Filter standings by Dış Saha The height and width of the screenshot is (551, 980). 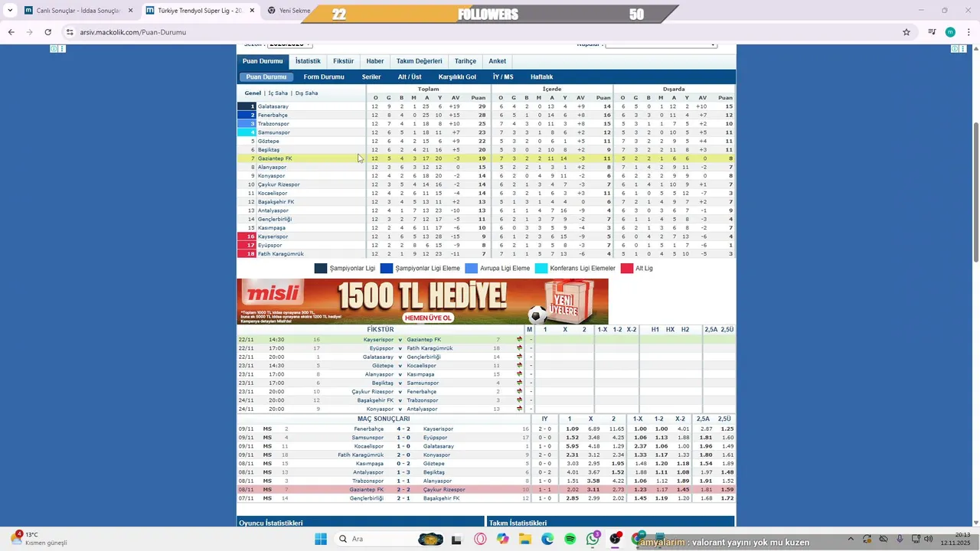(306, 93)
